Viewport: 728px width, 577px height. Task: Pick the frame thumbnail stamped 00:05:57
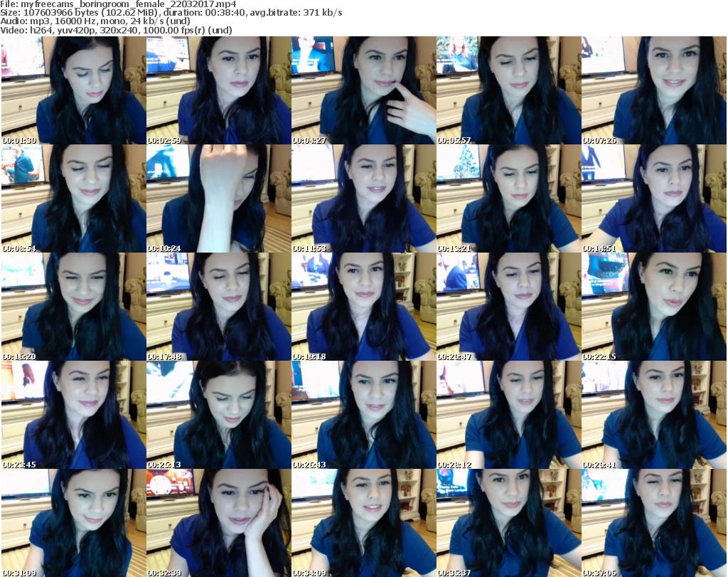(509, 90)
